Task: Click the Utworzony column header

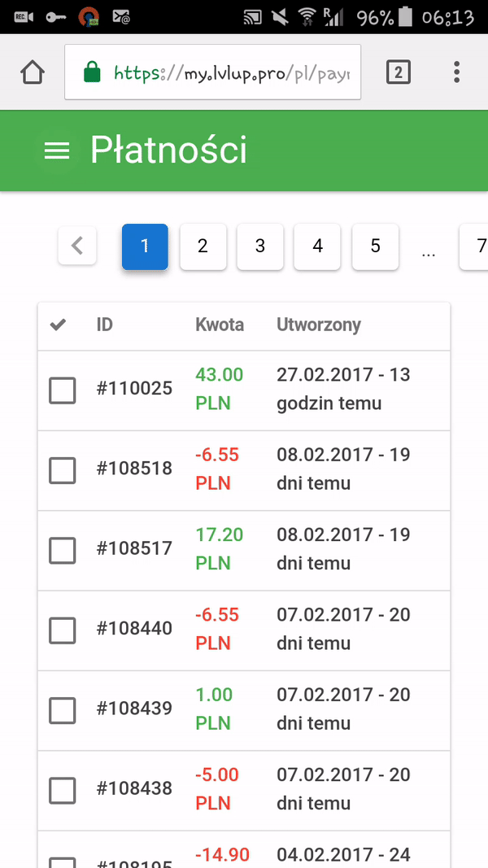Action: pos(319,325)
